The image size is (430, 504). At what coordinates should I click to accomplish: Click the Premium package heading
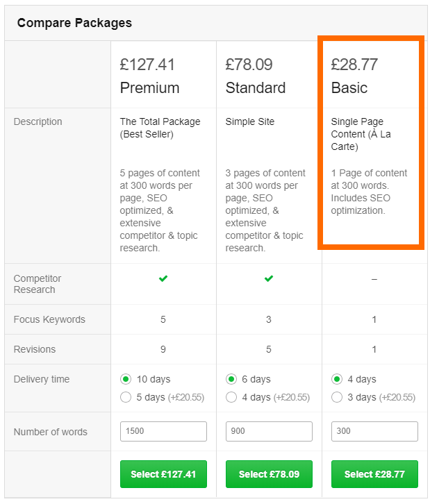[x=149, y=87]
